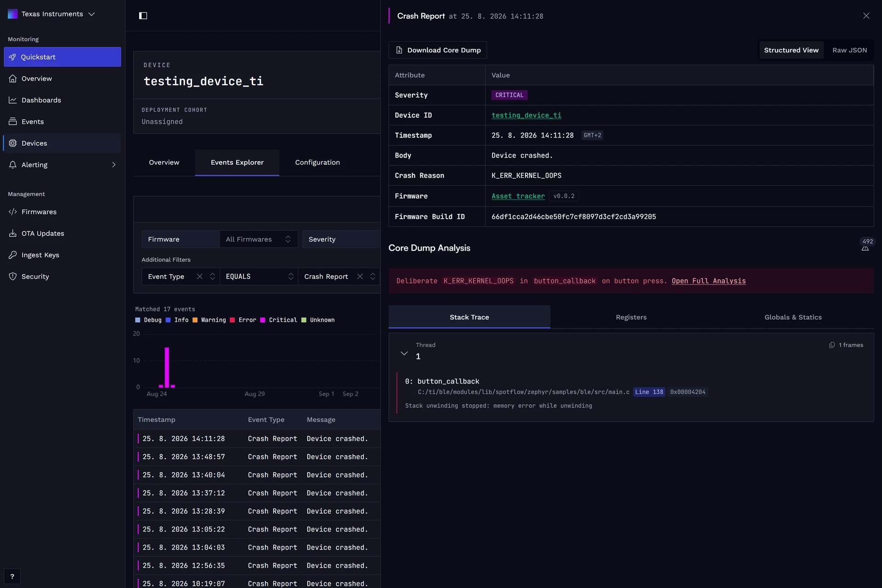This screenshot has width=882, height=588.
Task: Click the Quickstart rocket icon
Action: 12,57
